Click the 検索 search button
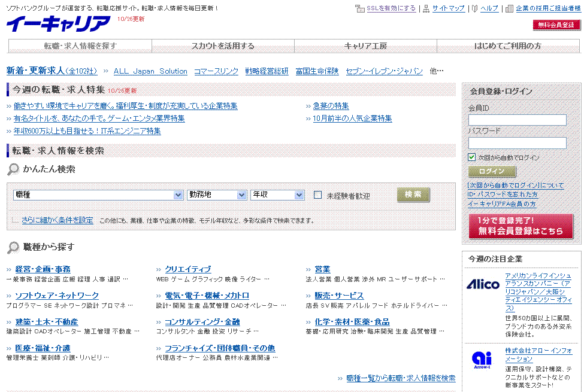Screen dimensions: 584x392 coord(413,195)
